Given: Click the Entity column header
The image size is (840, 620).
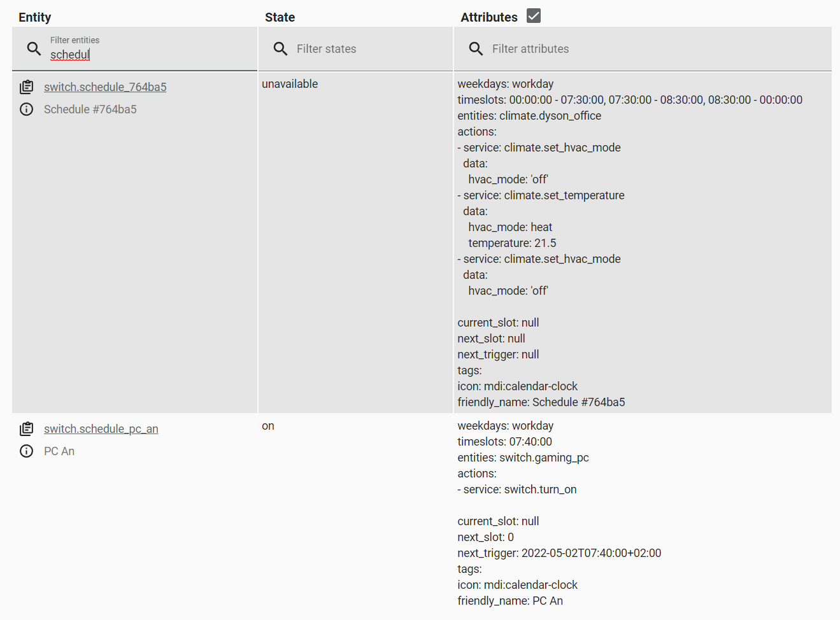Looking at the screenshot, I should [34, 17].
